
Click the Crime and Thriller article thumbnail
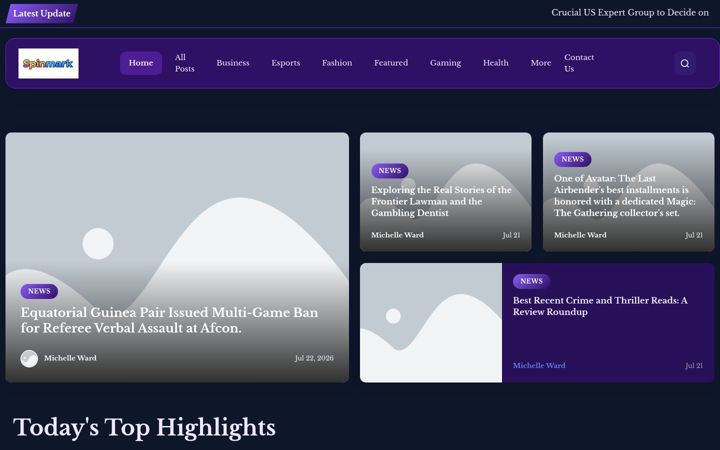[x=431, y=323]
